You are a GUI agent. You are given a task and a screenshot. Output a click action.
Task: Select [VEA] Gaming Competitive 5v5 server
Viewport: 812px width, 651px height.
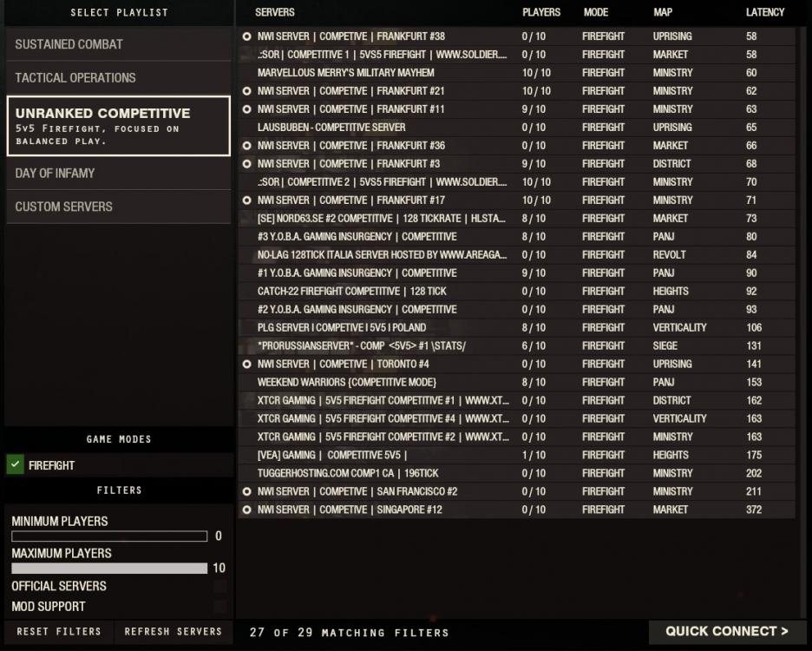coord(516,455)
